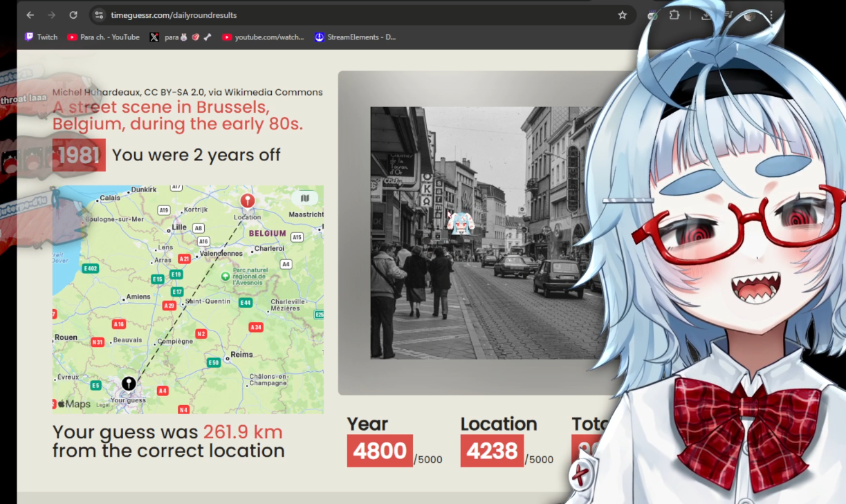Open the Legal link on the map

coord(102,405)
